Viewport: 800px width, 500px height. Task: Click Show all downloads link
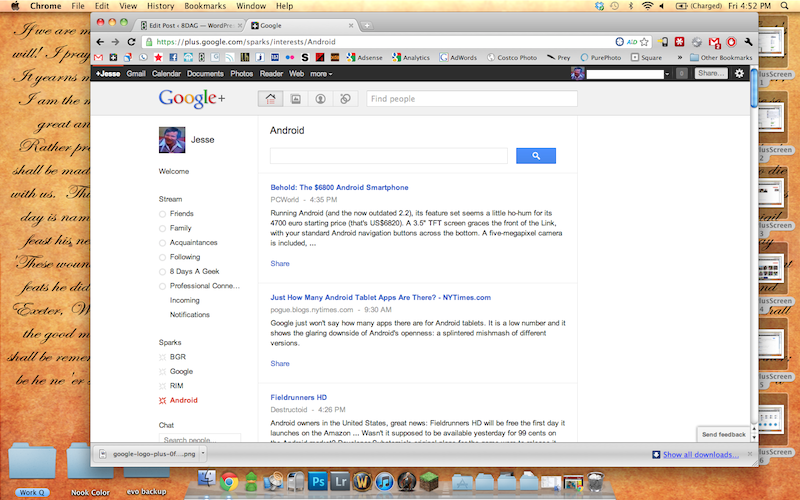click(701, 455)
